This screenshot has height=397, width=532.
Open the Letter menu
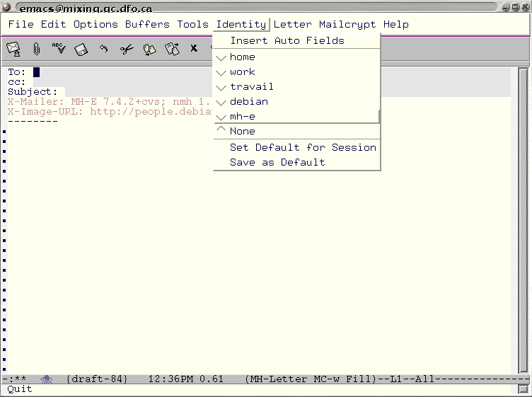coord(292,25)
